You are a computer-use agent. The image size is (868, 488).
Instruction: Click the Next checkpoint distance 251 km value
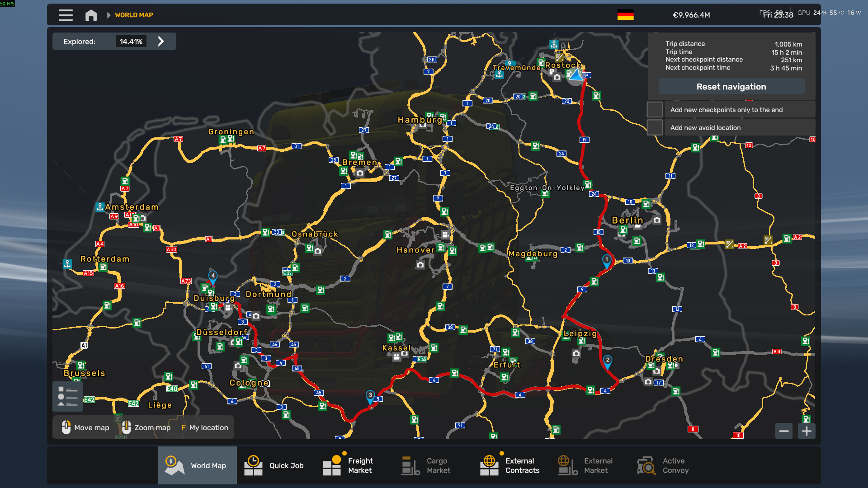pyautogui.click(x=791, y=60)
